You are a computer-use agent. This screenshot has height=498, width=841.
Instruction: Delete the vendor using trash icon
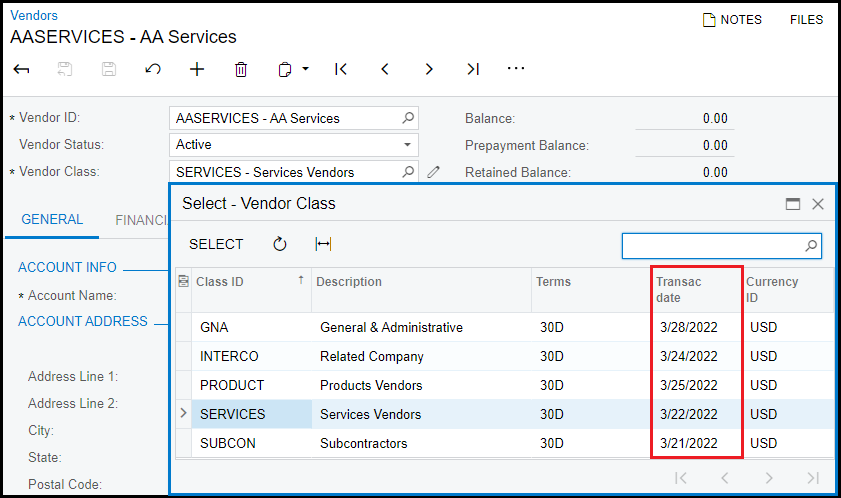point(241,69)
